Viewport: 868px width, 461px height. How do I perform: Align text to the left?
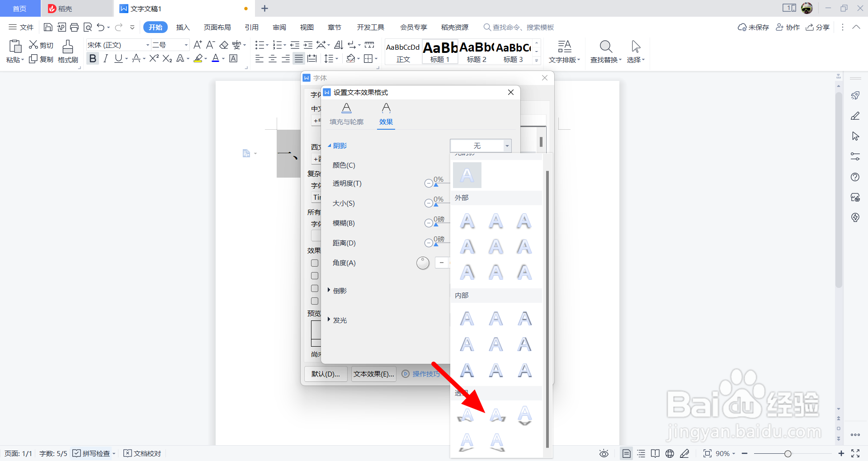(259, 59)
